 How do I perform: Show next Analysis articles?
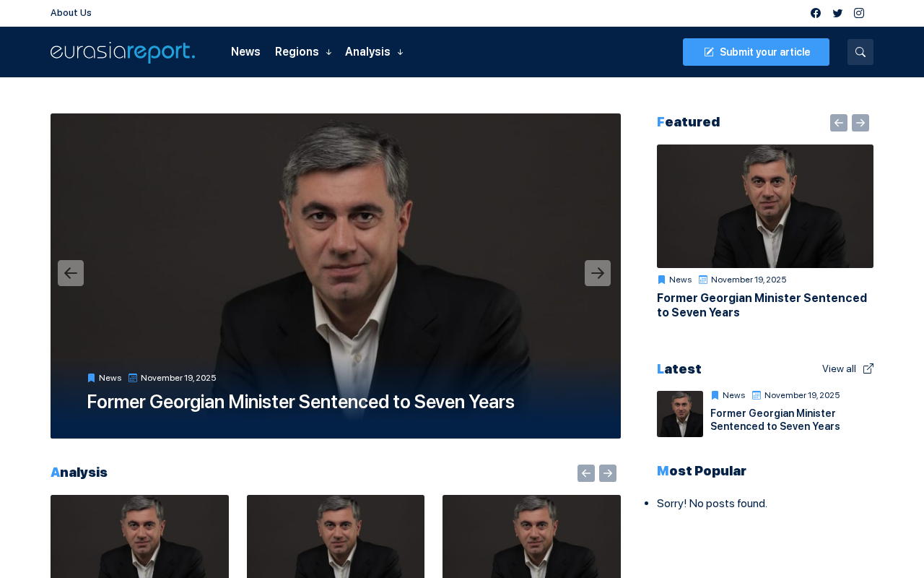608,473
